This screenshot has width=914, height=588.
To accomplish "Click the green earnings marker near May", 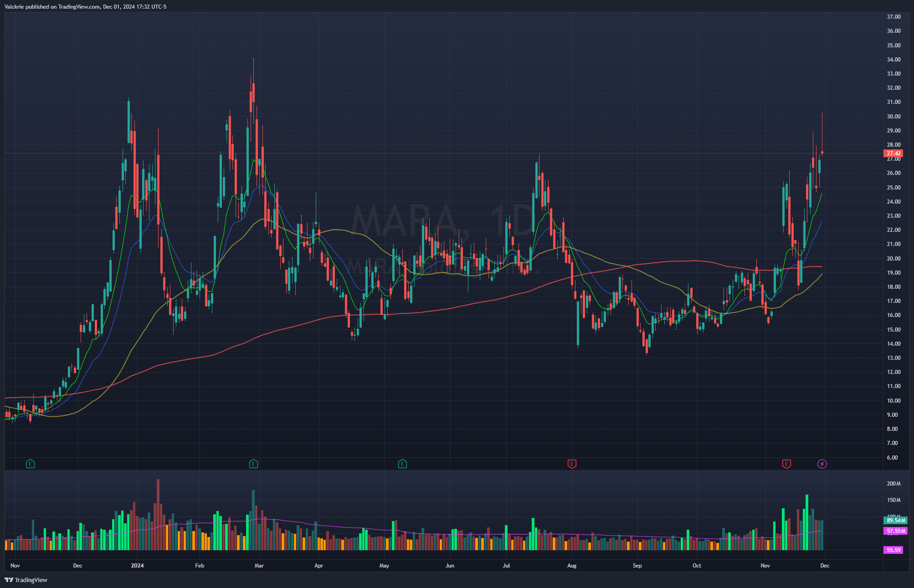I will [402, 464].
